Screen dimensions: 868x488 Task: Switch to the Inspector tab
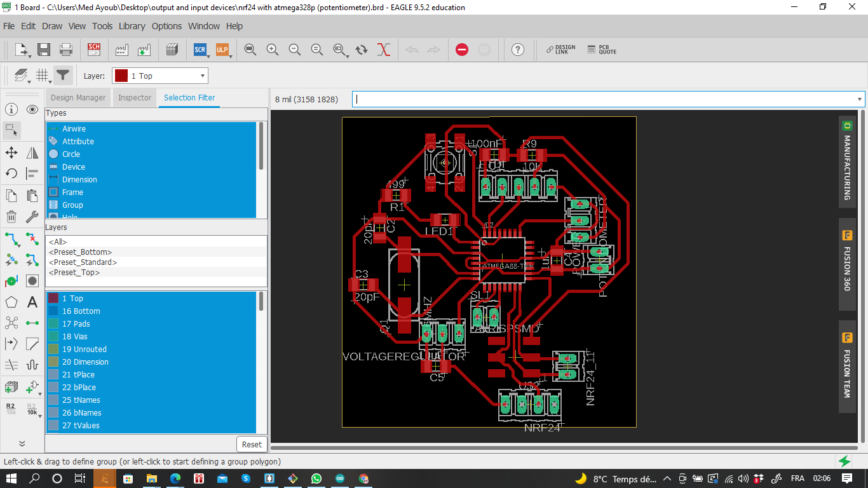135,98
